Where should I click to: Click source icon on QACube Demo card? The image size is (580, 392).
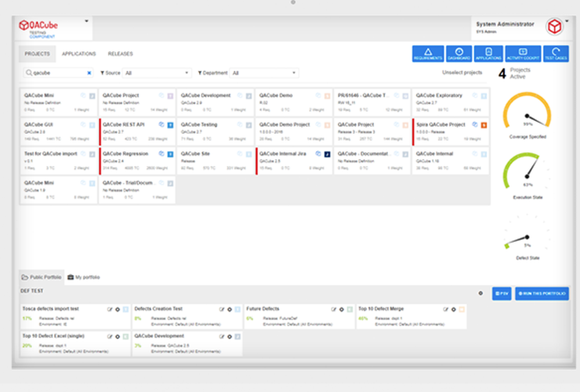point(327,96)
